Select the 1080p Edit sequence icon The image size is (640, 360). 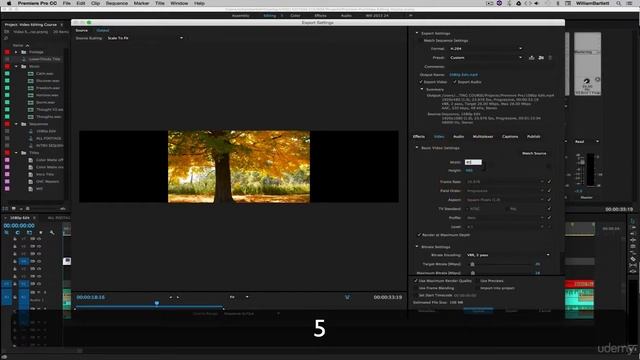point(31,131)
